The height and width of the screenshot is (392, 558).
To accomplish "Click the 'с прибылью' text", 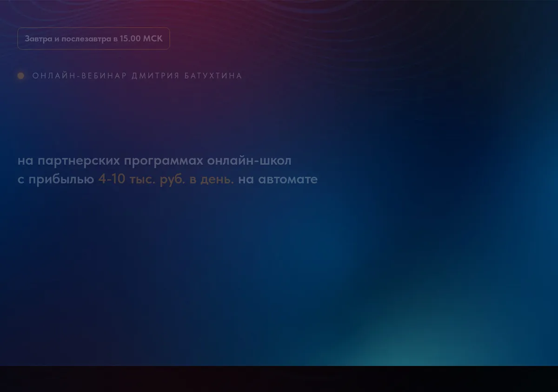I will point(56,179).
